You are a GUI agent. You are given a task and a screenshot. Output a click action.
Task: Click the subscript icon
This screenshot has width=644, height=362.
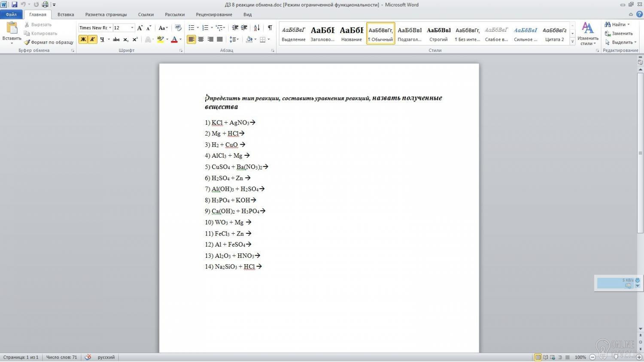point(125,39)
